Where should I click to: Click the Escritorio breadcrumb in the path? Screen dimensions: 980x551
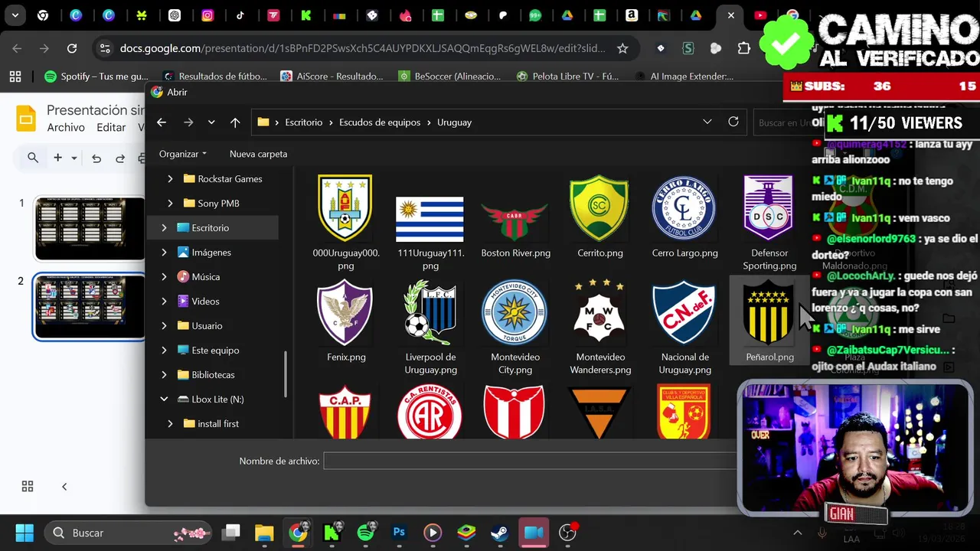(303, 122)
